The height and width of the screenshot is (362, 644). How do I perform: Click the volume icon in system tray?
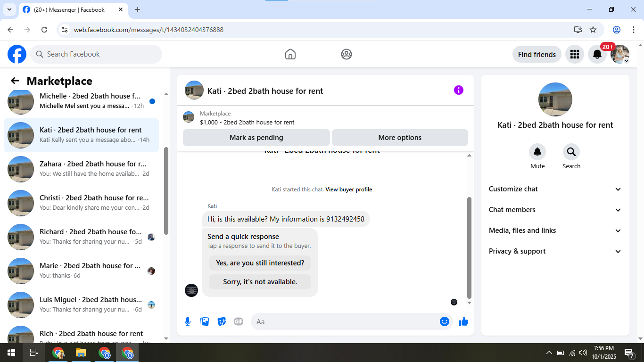[x=583, y=353]
